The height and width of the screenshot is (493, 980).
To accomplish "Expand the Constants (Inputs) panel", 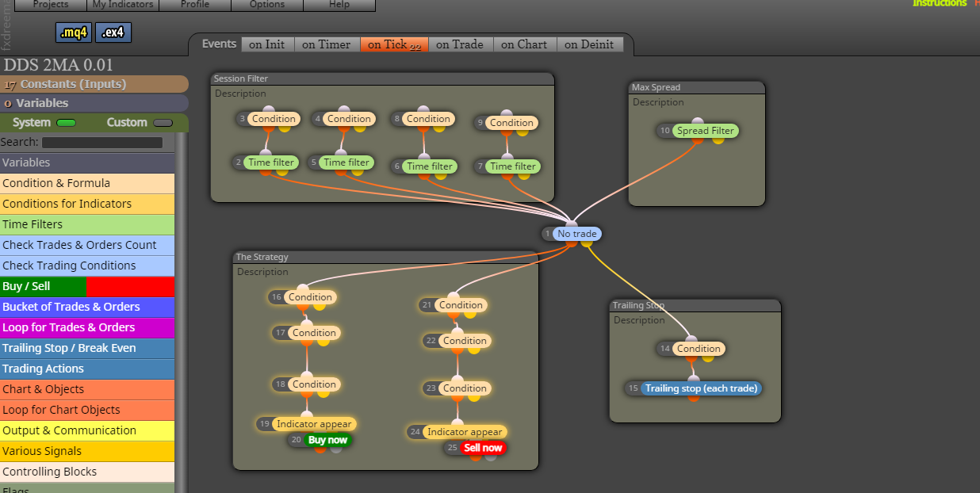I will point(94,84).
